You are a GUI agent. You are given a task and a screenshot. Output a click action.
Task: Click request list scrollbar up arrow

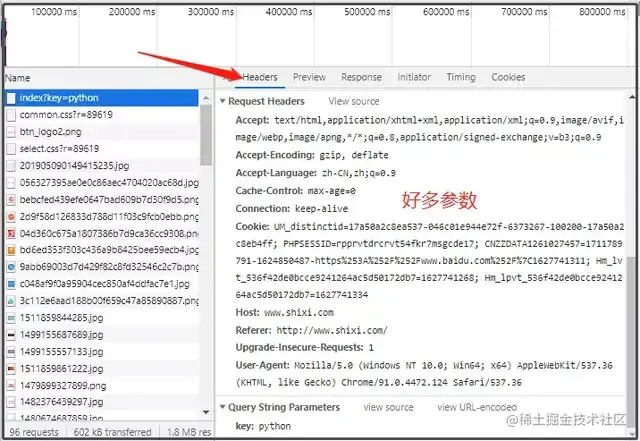coord(206,98)
